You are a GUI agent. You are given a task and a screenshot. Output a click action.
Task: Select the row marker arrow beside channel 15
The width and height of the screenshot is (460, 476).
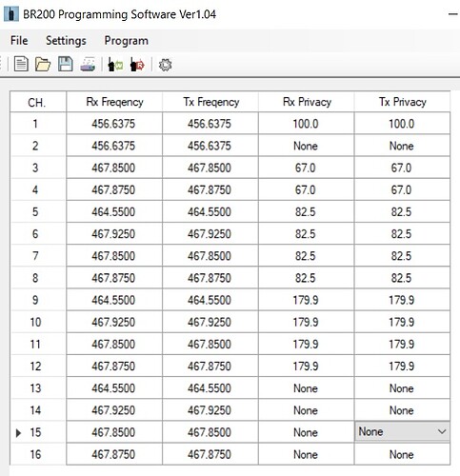(x=18, y=432)
